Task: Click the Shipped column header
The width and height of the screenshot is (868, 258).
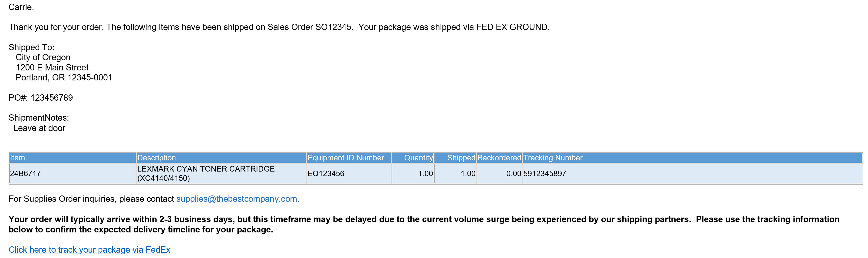Action: coord(455,158)
